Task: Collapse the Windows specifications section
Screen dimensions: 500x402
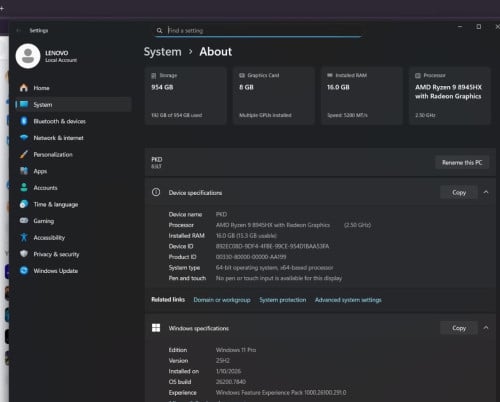Action: pos(486,328)
